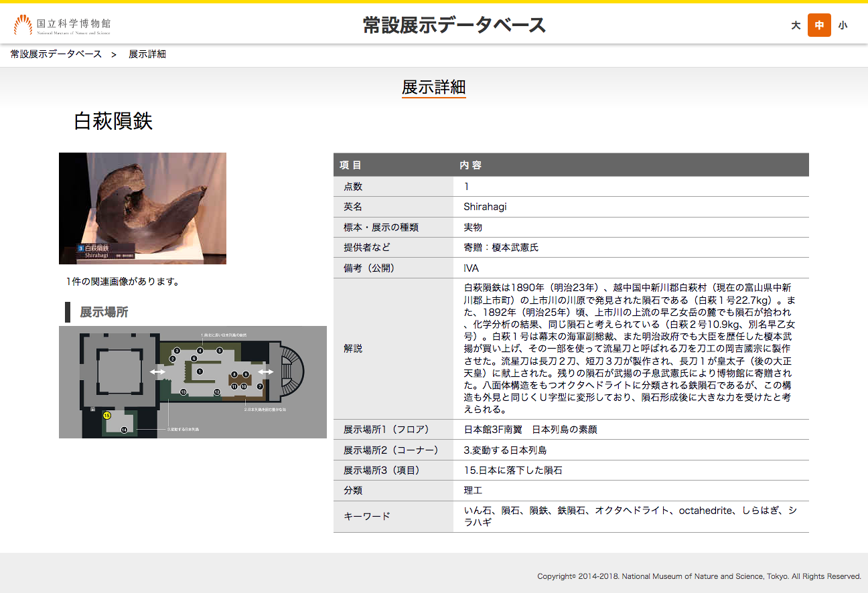Image resolution: width=868 pixels, height=593 pixels.
Task: Select marker 13 on the floor map
Action: pyautogui.click(x=183, y=392)
